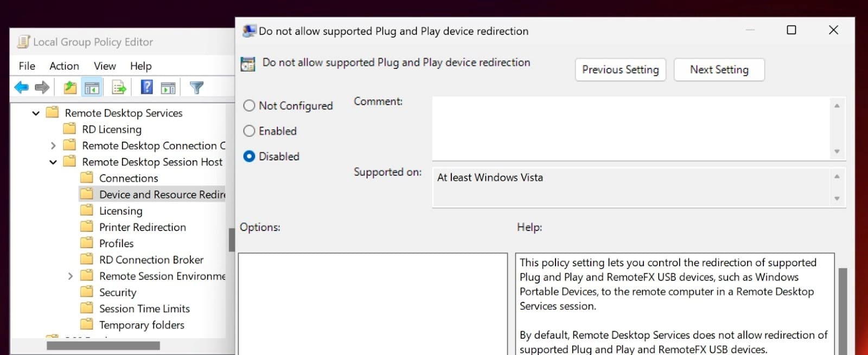Select the Up one level folder icon
Viewport: 868px width, 355px height.
[x=69, y=87]
